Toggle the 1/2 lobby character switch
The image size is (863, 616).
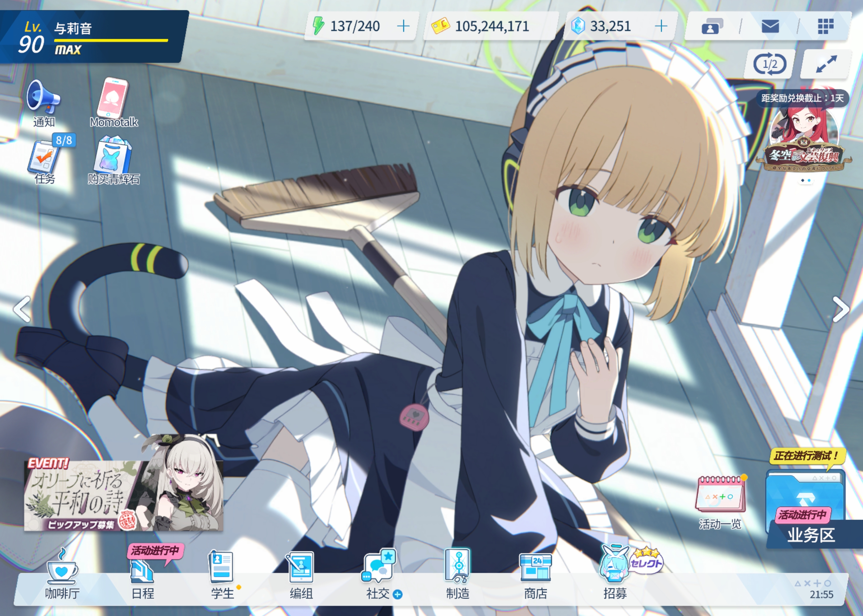pos(769,64)
